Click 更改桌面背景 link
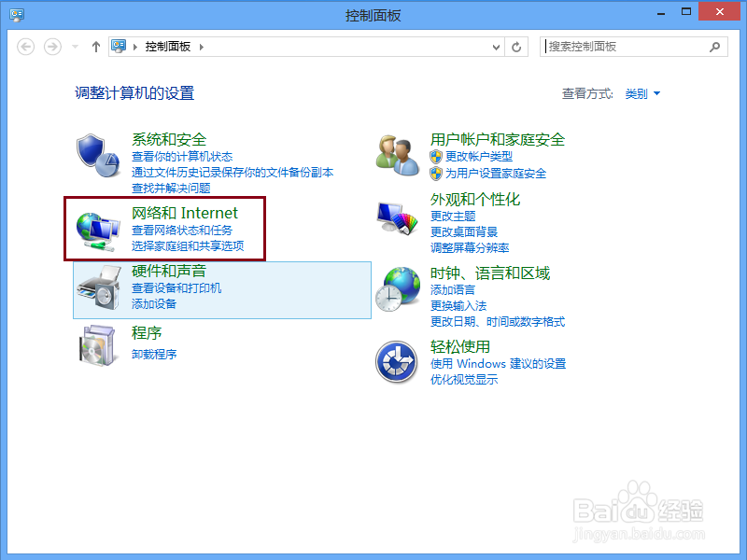The width and height of the screenshot is (747, 560). pos(464,231)
